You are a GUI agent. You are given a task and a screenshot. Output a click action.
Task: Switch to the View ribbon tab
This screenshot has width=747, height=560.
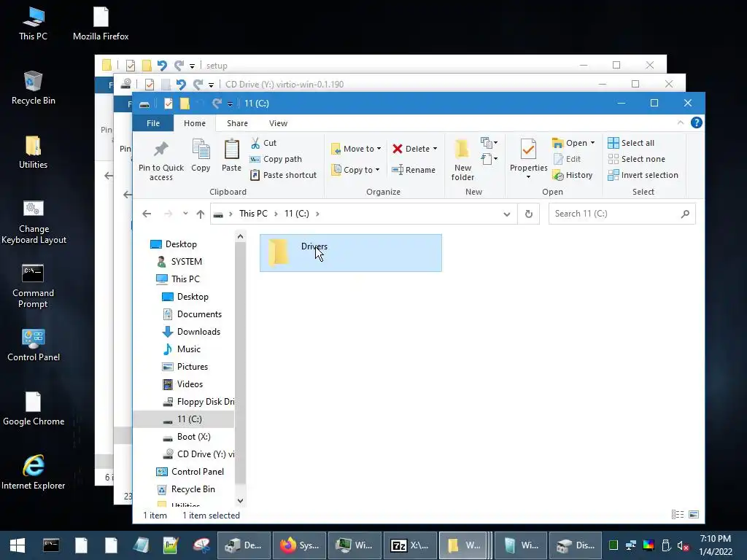click(x=278, y=123)
